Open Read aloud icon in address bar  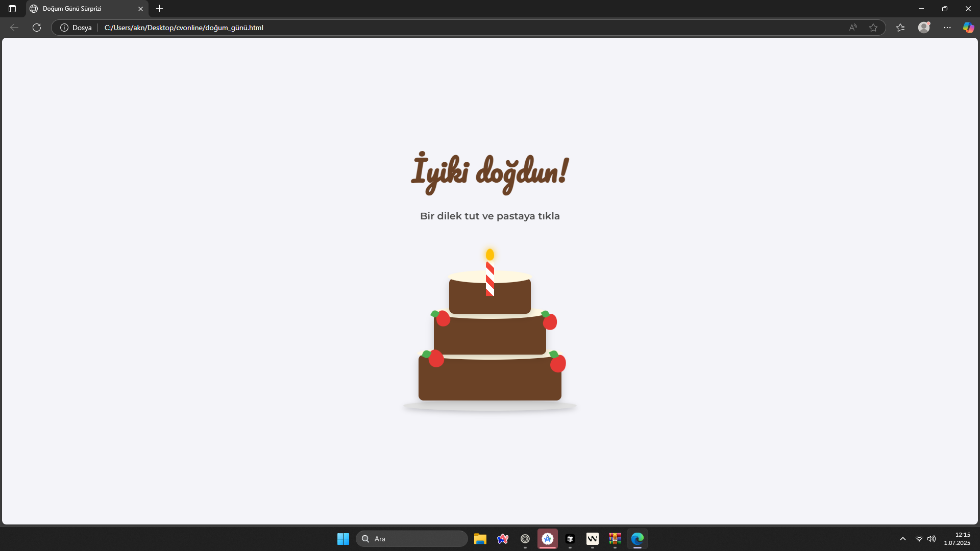point(853,28)
